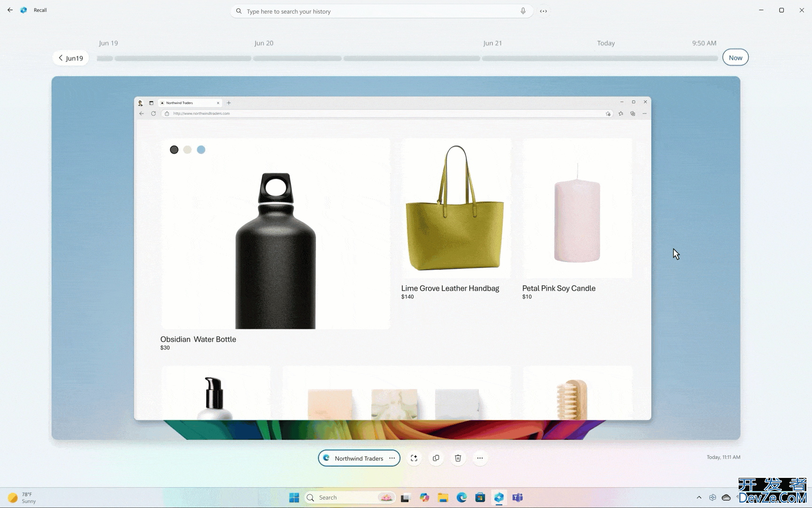Select the Northwind Traders browser tab

[190, 103]
